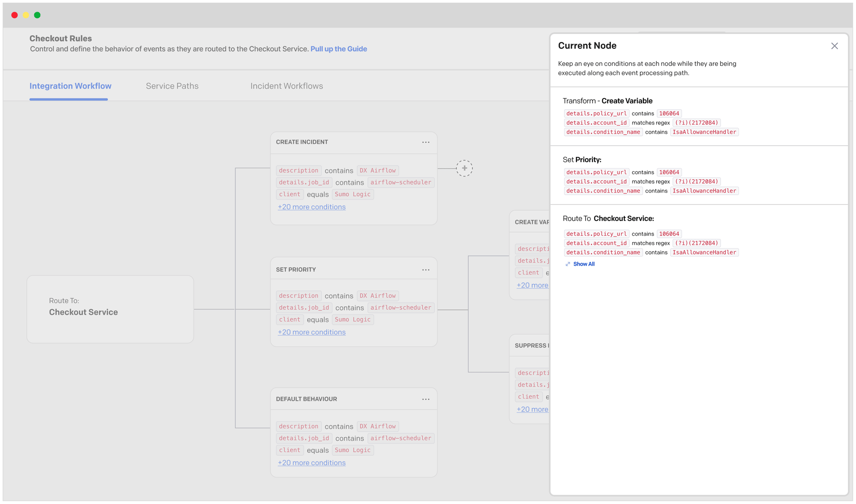This screenshot has width=856, height=504.
Task: Click the Suppress node's +20 more link
Action: [532, 409]
